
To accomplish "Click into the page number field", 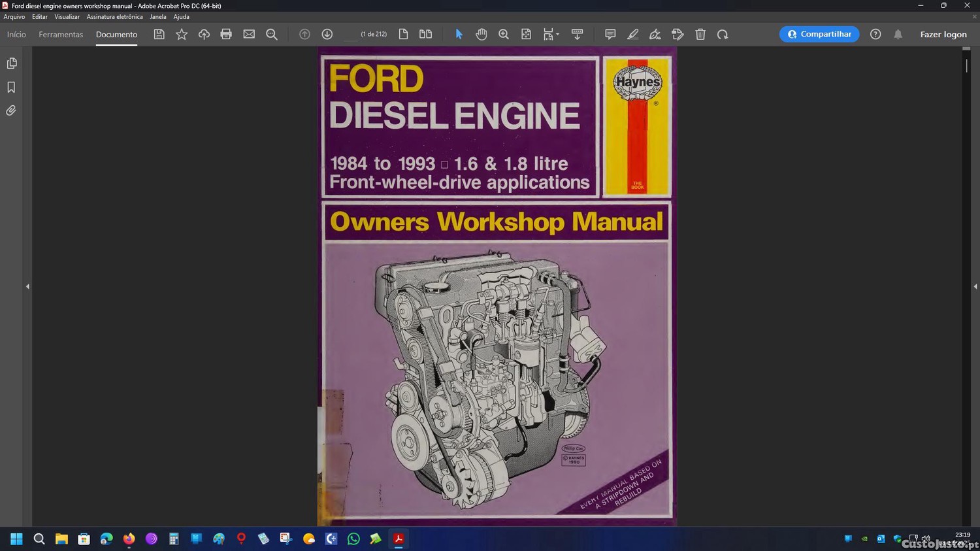I will point(351,34).
